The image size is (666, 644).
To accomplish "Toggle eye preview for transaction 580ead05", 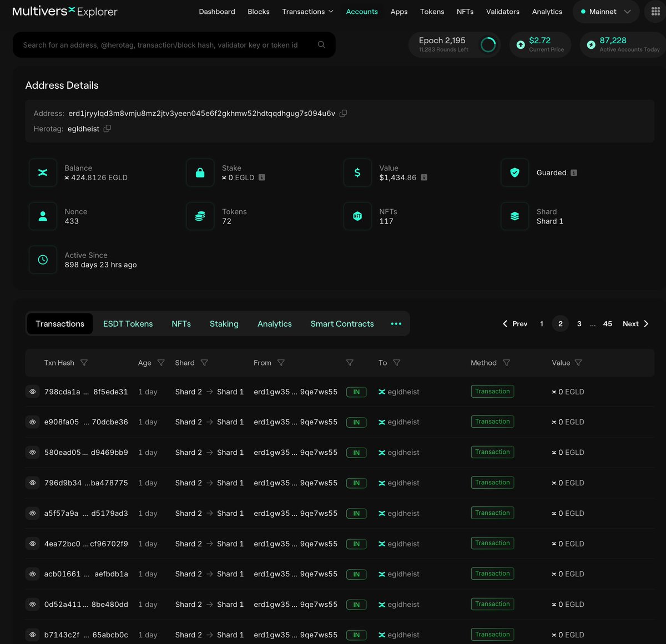I will pyautogui.click(x=33, y=453).
